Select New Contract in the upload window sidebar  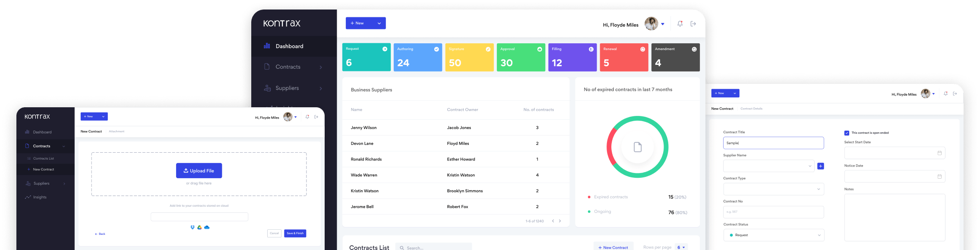point(46,170)
